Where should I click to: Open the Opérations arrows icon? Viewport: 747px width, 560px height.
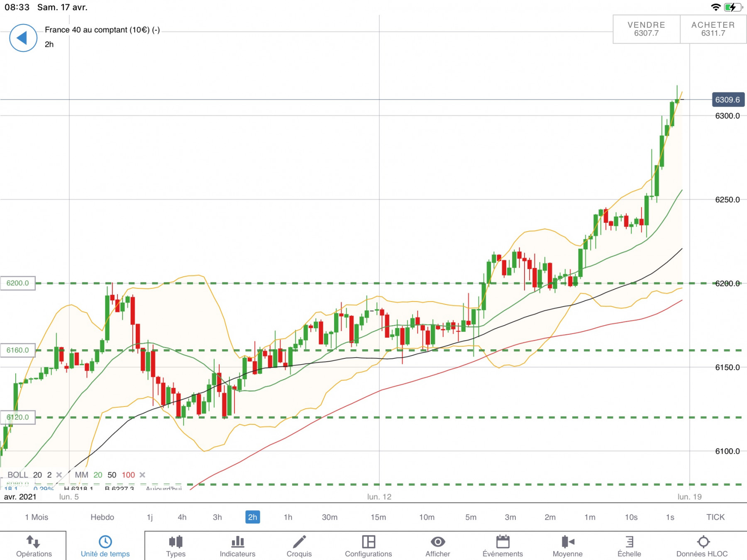point(33,541)
